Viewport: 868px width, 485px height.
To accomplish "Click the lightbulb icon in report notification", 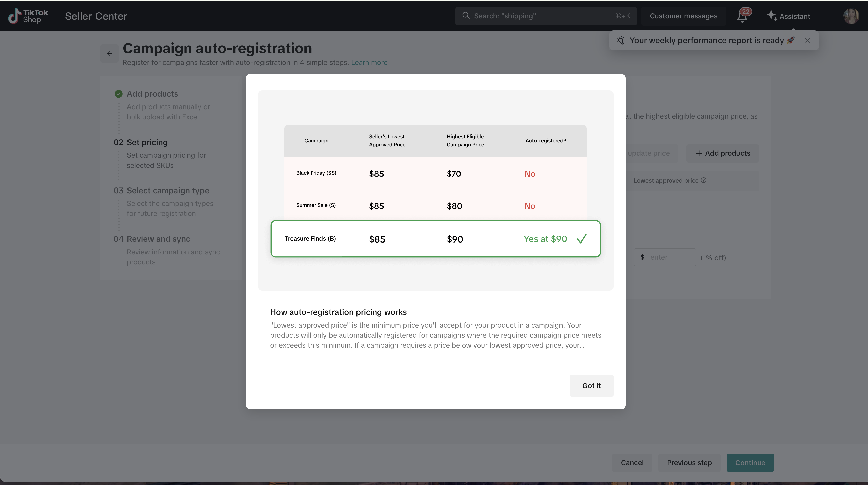I will tap(620, 40).
